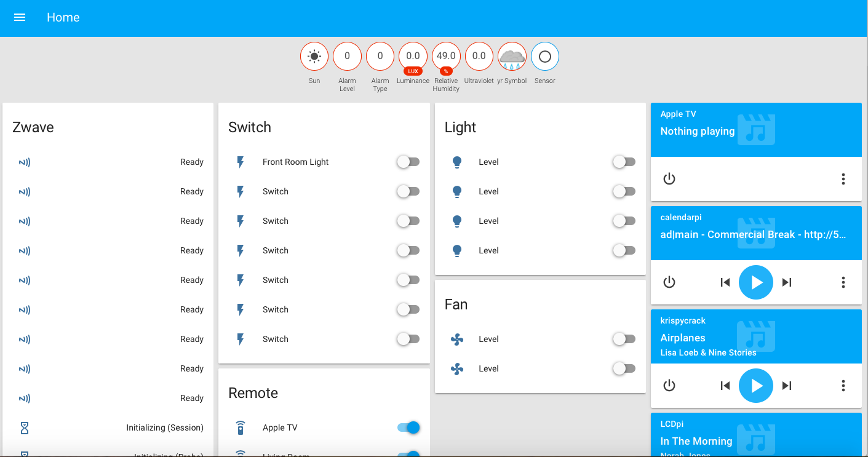Click the yr Symbol weather icon
The image size is (868, 457).
512,56
